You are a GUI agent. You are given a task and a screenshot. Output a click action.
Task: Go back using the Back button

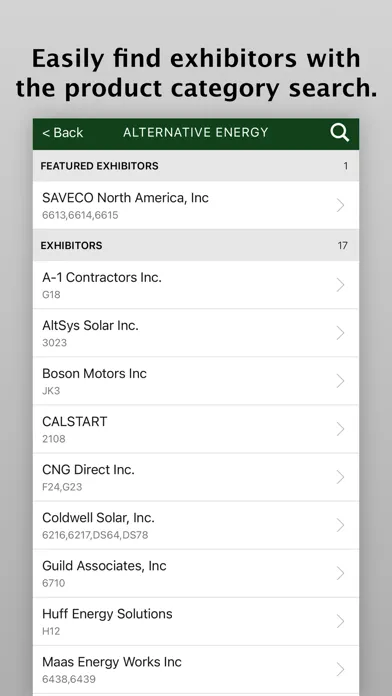(x=63, y=133)
